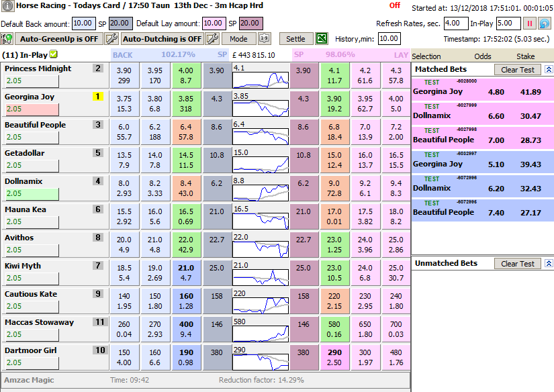Open Auto-GreenUp settings pencil icon
Viewport: 554px width, 392px height.
coord(111,39)
